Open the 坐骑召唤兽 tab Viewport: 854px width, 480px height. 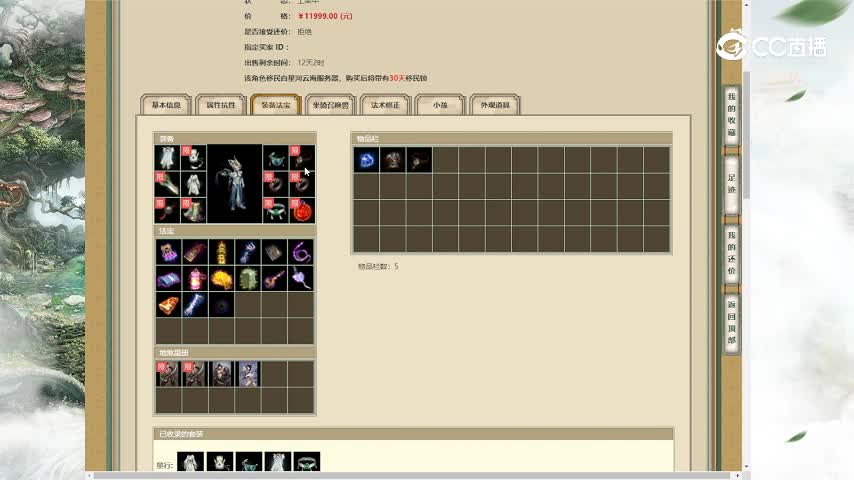pos(331,105)
